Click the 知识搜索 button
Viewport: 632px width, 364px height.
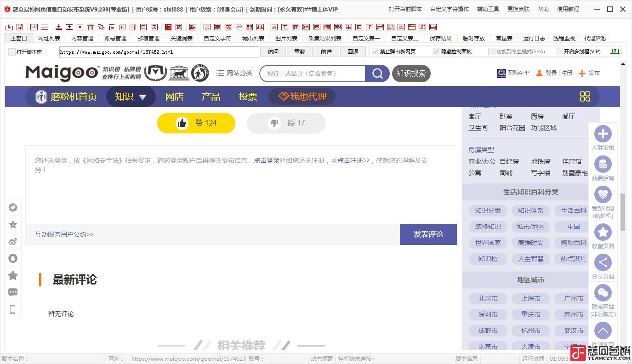(411, 74)
